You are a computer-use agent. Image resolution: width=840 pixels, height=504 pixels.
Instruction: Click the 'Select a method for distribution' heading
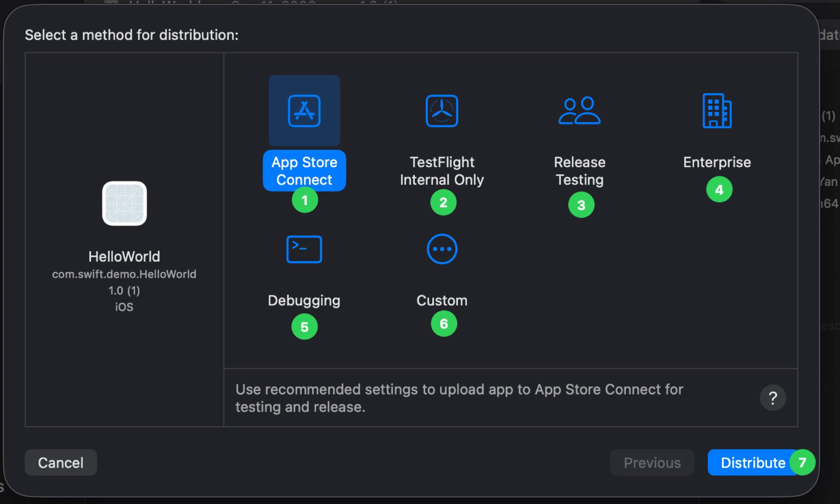point(132,35)
